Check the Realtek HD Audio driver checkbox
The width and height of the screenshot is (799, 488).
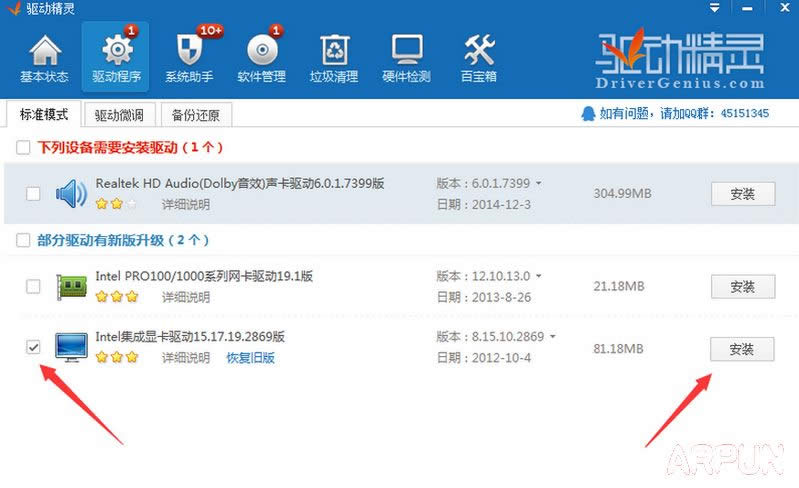point(33,193)
